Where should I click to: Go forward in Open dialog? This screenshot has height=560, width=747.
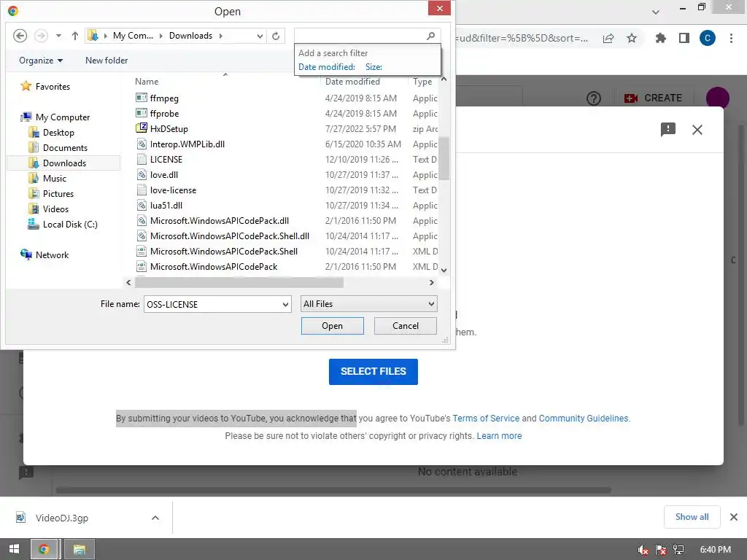(41, 36)
